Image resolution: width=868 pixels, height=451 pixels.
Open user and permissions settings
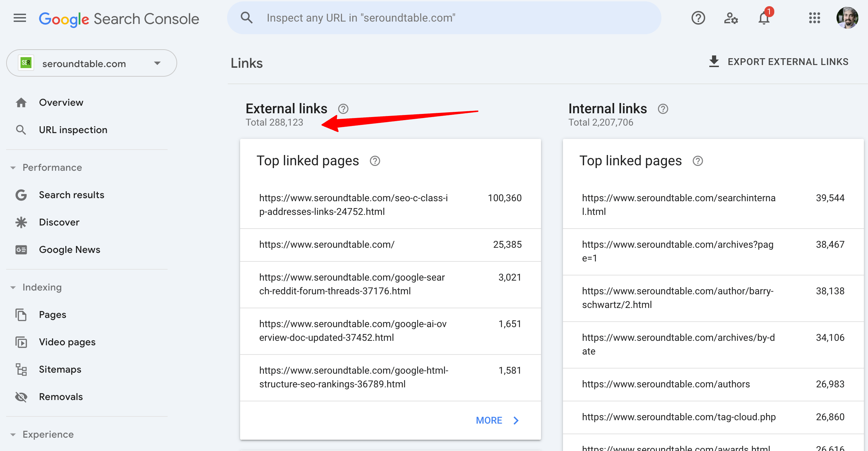pos(731,18)
